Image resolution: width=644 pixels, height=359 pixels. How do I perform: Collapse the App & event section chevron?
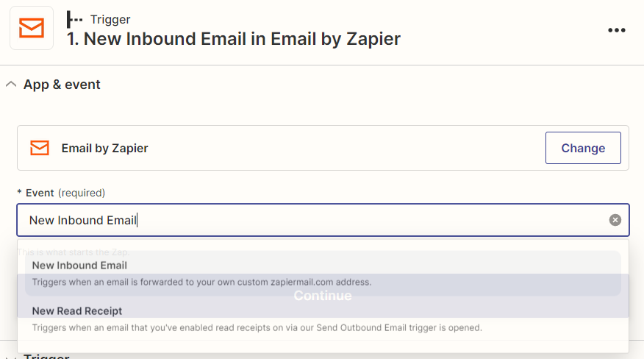point(10,85)
